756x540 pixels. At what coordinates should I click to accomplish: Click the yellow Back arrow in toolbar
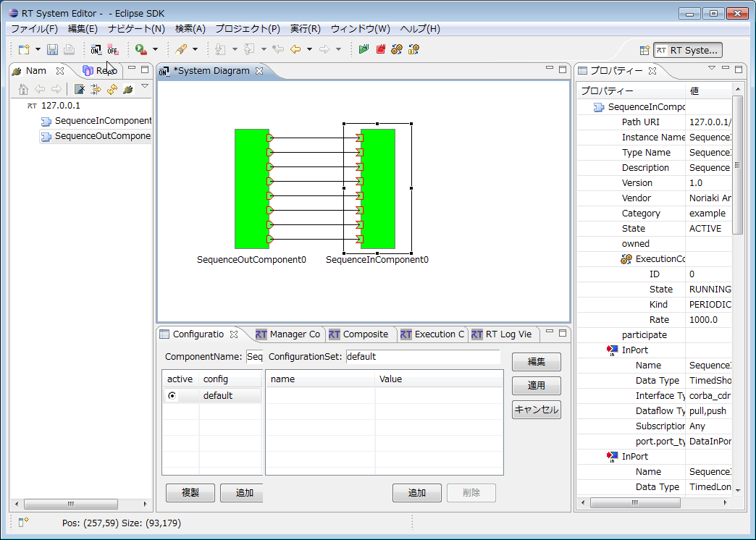[295, 49]
